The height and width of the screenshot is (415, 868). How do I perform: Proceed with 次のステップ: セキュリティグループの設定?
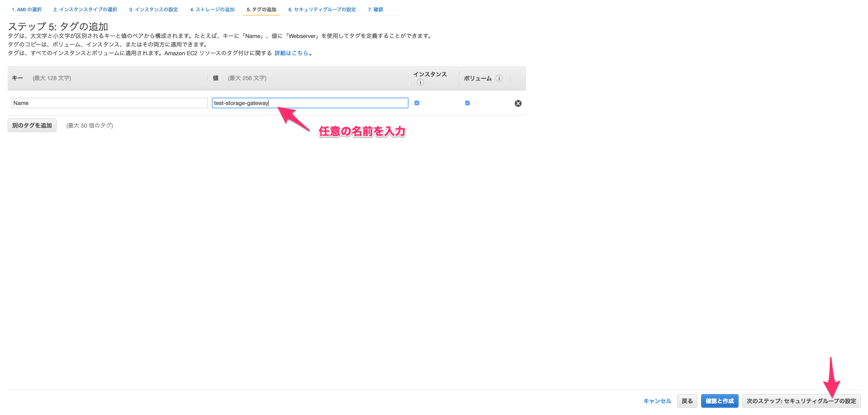[x=801, y=401]
